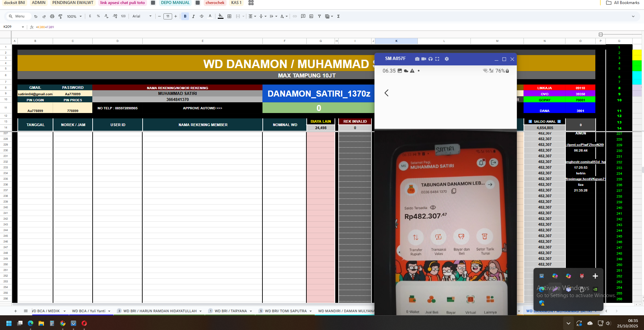Create a filter with the funnel icon
644x330 pixels.
click(319, 16)
